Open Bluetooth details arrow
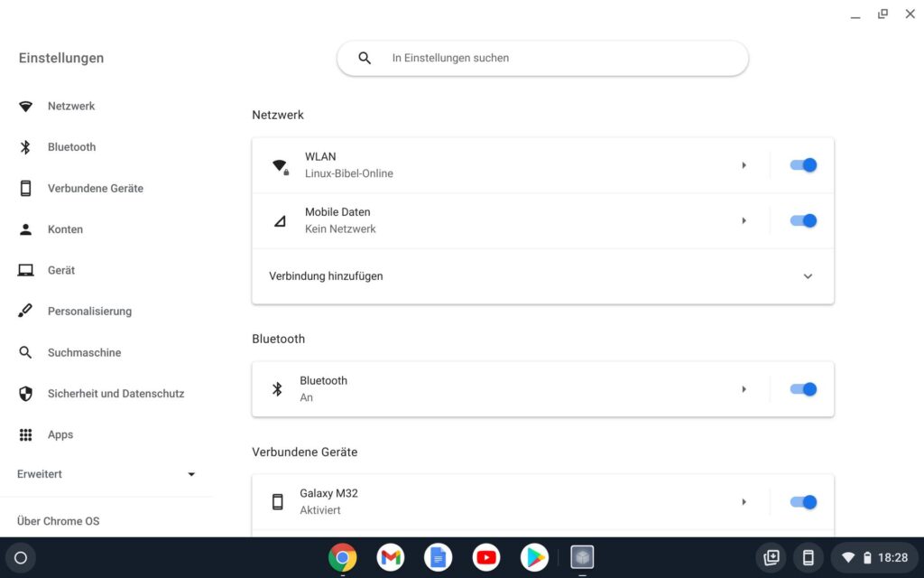Image resolution: width=924 pixels, height=578 pixels. pyautogui.click(x=744, y=389)
